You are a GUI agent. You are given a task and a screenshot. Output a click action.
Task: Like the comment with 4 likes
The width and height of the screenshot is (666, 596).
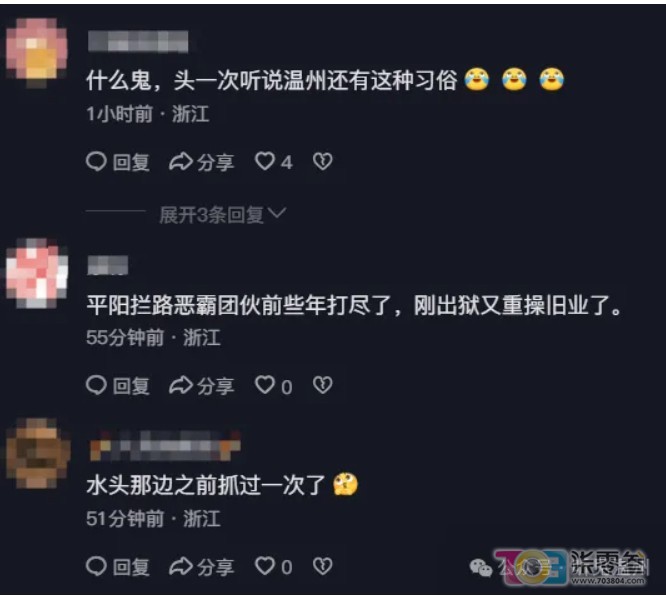pyautogui.click(x=274, y=162)
